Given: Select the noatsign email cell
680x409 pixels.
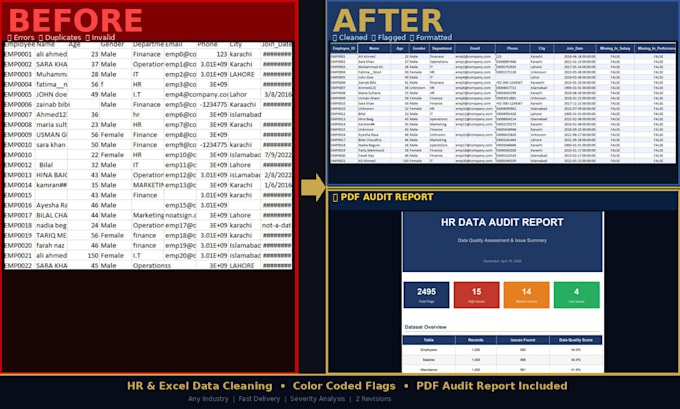Looking at the screenshot, I should pos(180,215).
